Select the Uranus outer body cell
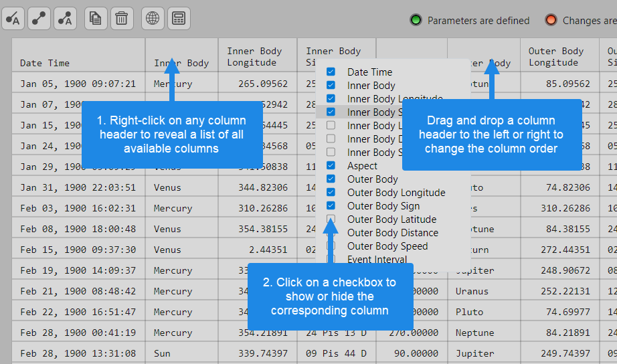The image size is (617, 364). (484, 290)
